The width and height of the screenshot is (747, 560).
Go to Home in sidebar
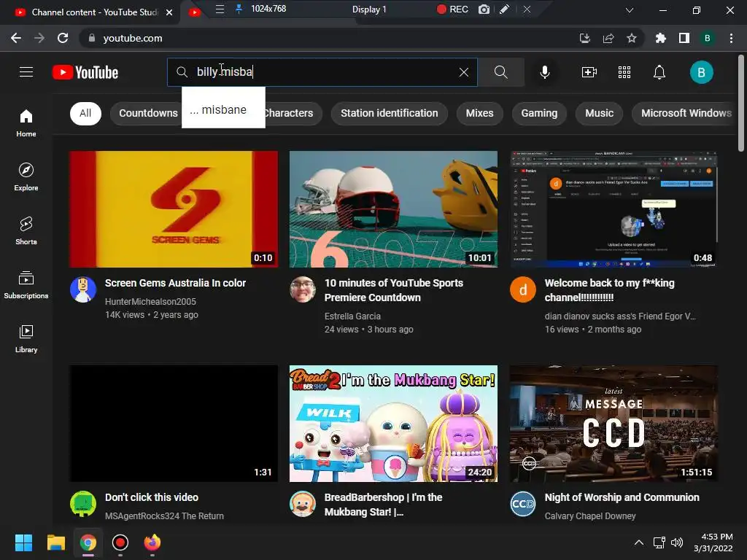pos(26,122)
